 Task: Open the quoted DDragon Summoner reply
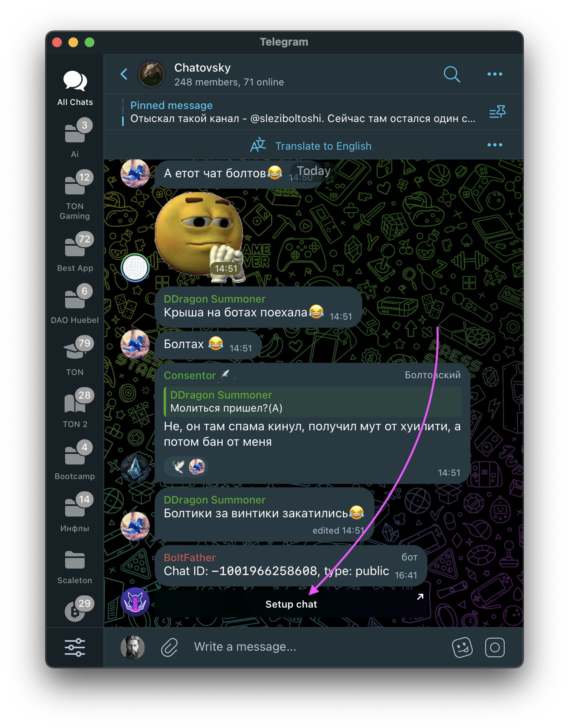tap(312, 401)
